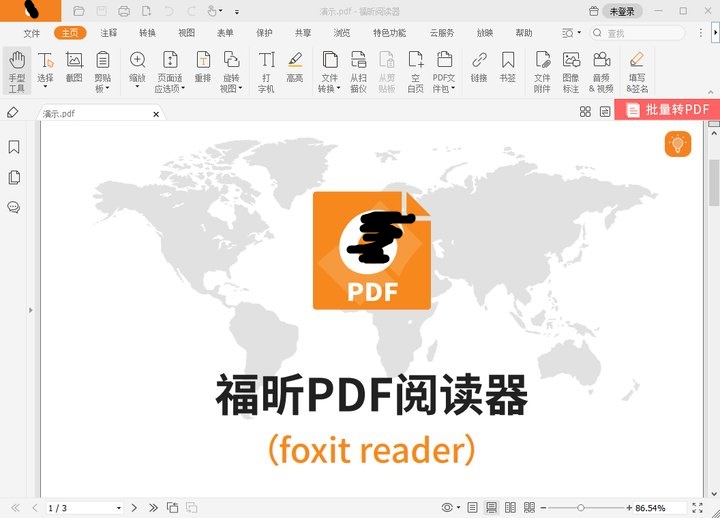Close the 演示.pdf document tab
The height and width of the screenshot is (518, 720).
[x=156, y=114]
